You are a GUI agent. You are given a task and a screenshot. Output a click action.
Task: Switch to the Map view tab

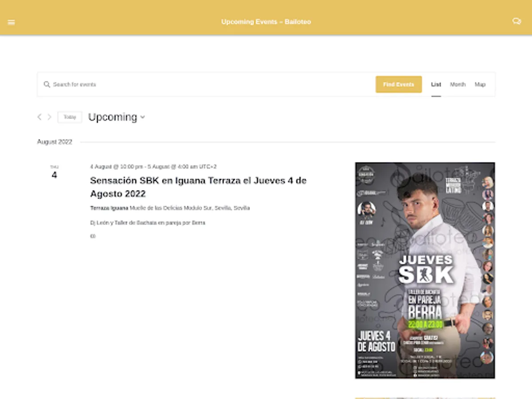(x=481, y=84)
